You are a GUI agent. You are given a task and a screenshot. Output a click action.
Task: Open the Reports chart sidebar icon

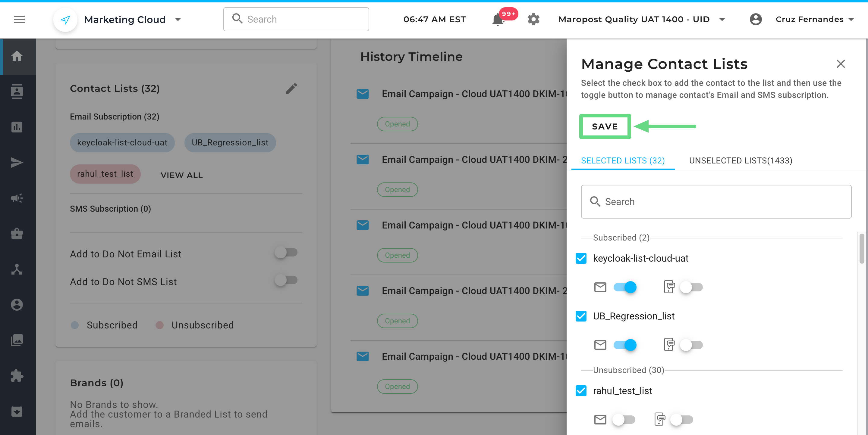17,127
